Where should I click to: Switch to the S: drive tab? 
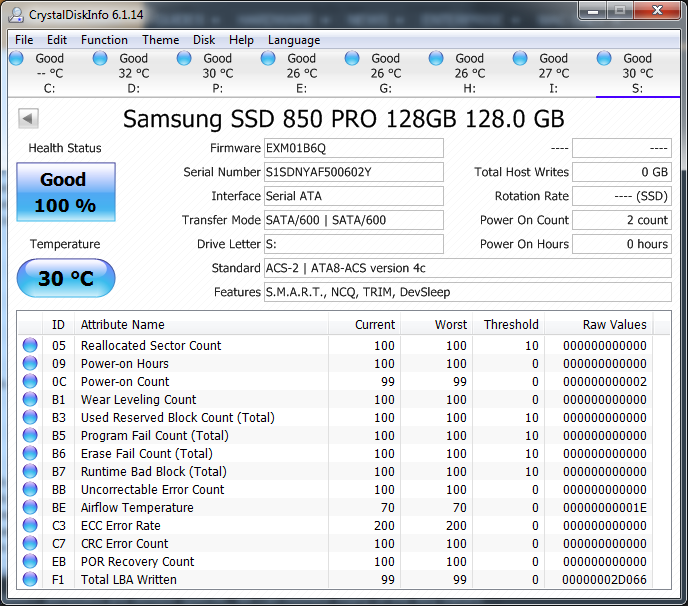(637, 73)
